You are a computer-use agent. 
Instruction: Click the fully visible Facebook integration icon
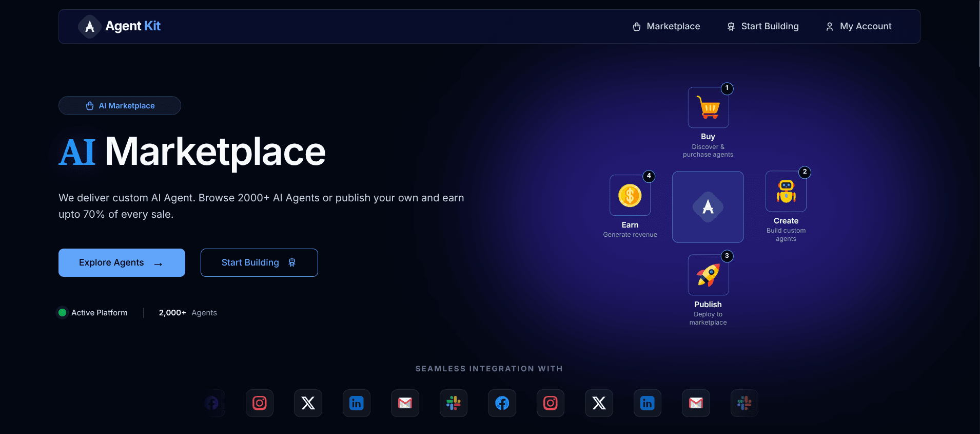click(x=502, y=403)
